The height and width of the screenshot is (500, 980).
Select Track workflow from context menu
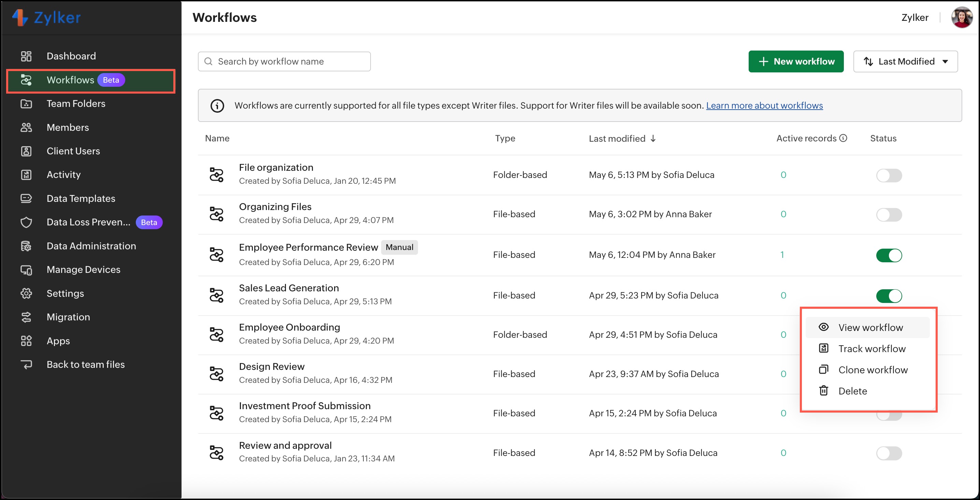(x=871, y=349)
